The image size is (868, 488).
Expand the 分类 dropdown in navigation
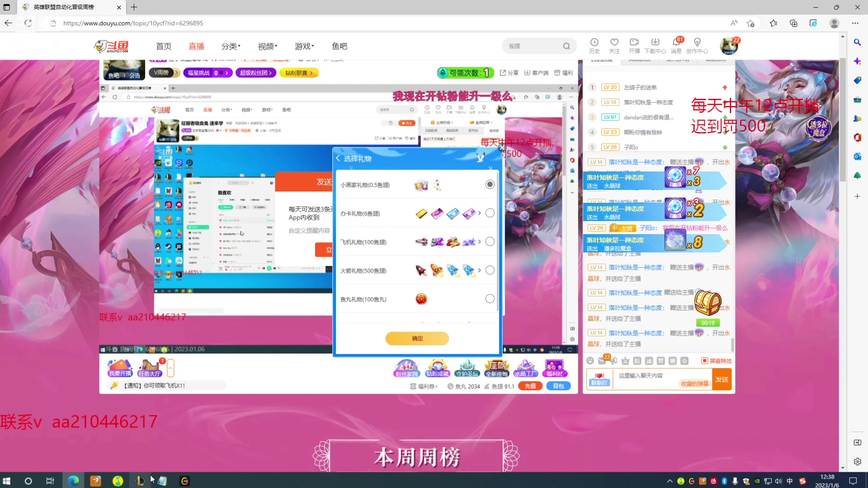pyautogui.click(x=231, y=46)
